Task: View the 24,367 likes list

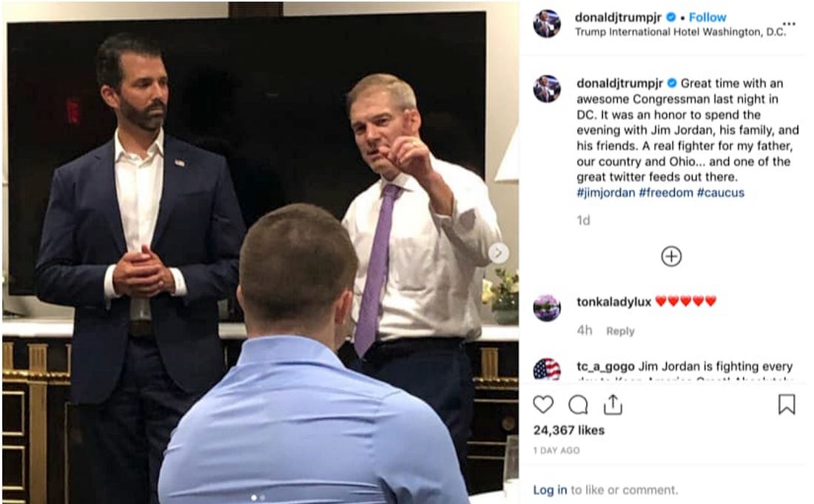Action: point(568,430)
